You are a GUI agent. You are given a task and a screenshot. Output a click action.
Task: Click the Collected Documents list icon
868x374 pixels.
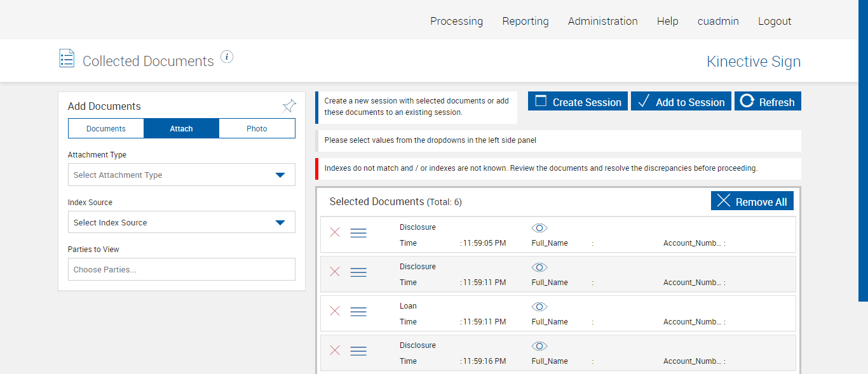[x=67, y=58]
